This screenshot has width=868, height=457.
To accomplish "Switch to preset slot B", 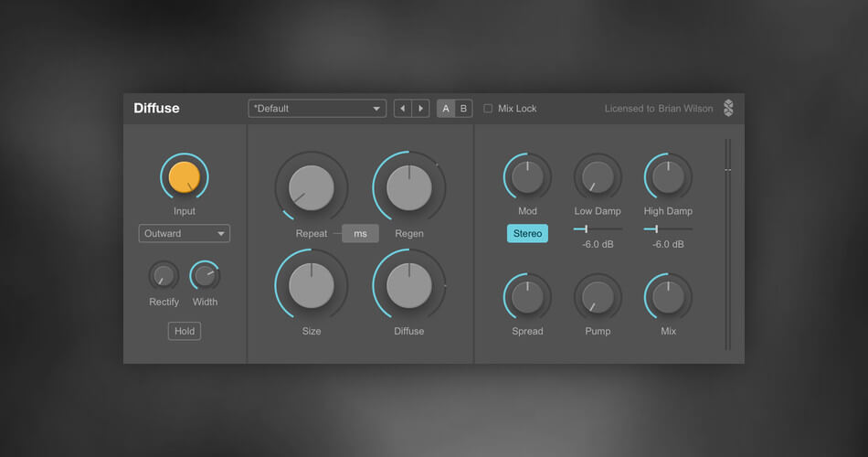I will 463,109.
